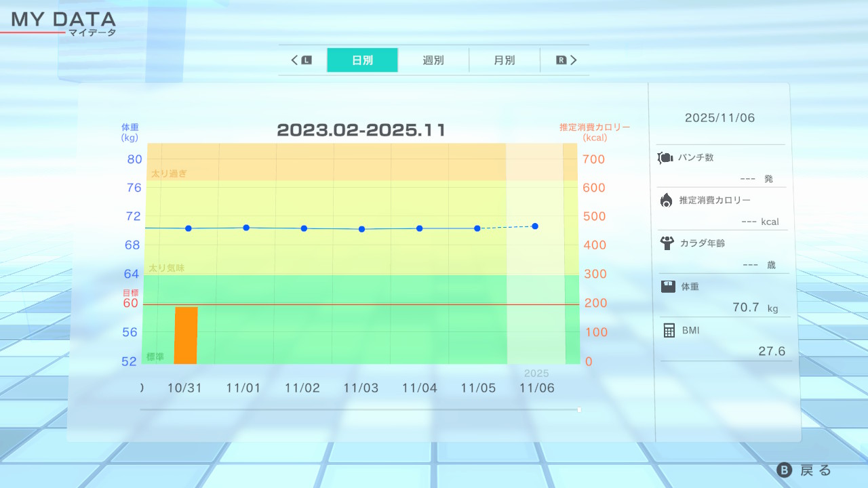Click the punch count glove icon

pos(665,158)
